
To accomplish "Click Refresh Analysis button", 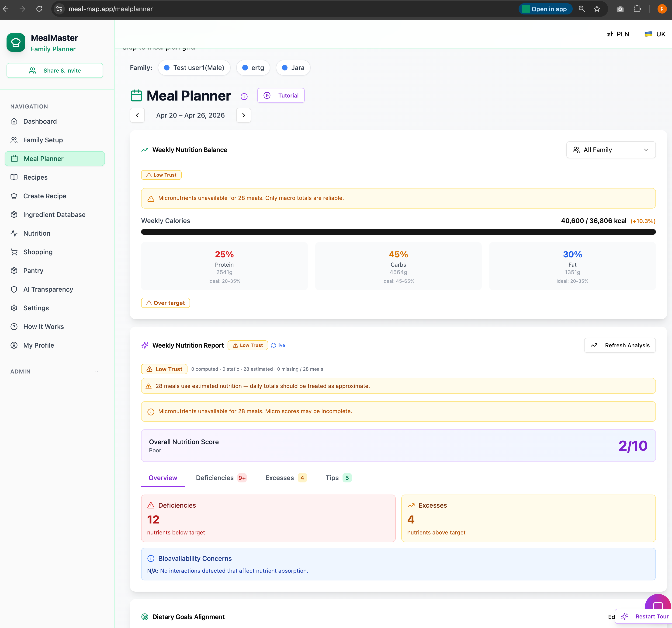I will [x=620, y=345].
